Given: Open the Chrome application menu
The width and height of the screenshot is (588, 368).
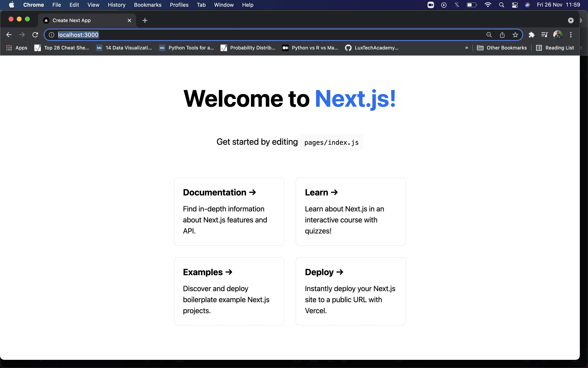Looking at the screenshot, I should (x=33, y=5).
